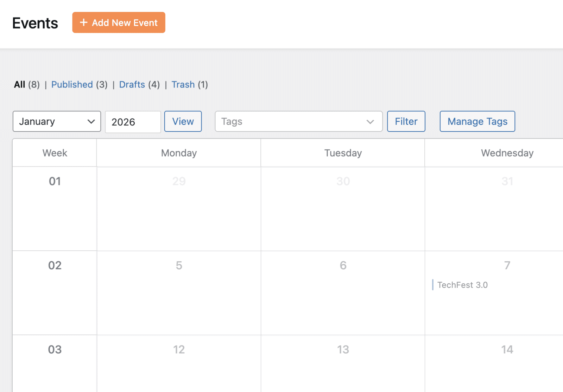The height and width of the screenshot is (392, 563).
Task: Switch to the Drafts filter
Action: click(132, 85)
